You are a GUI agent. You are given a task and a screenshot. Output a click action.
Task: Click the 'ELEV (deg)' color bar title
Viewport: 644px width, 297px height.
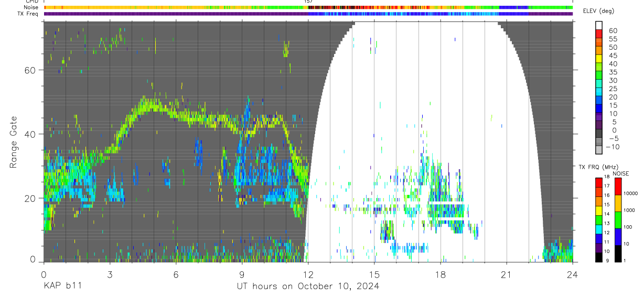pos(598,12)
